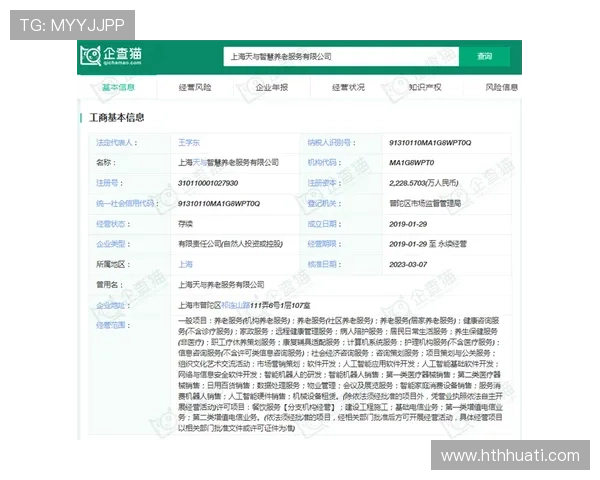
Task: Click the 登记机关 label
Action: [324, 204]
